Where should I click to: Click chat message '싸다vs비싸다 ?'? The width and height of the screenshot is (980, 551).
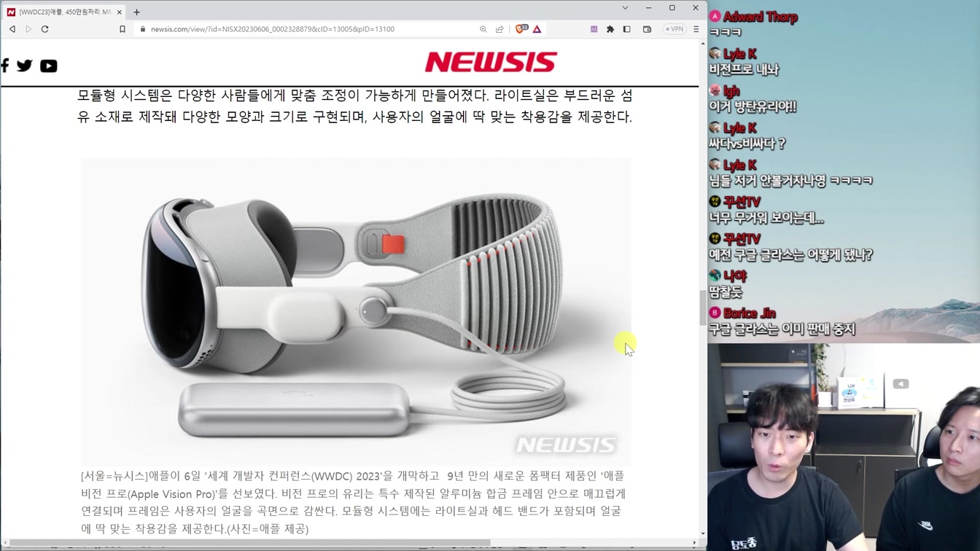click(x=747, y=144)
